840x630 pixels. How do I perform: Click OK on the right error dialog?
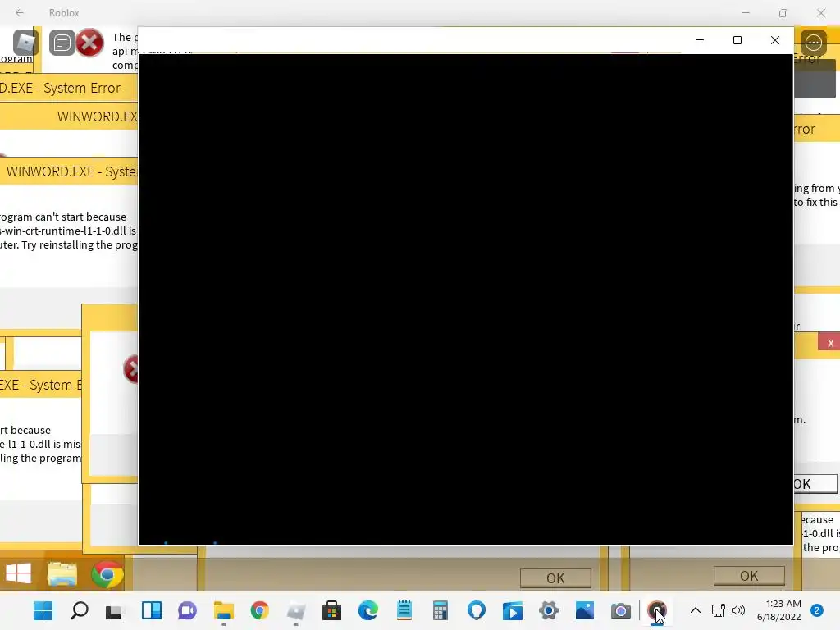[x=815, y=484]
